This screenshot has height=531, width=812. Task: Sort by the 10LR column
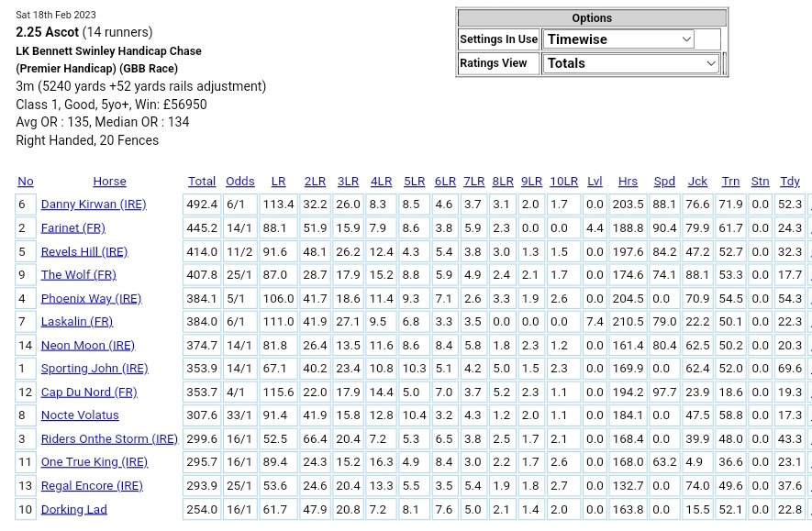click(x=563, y=182)
